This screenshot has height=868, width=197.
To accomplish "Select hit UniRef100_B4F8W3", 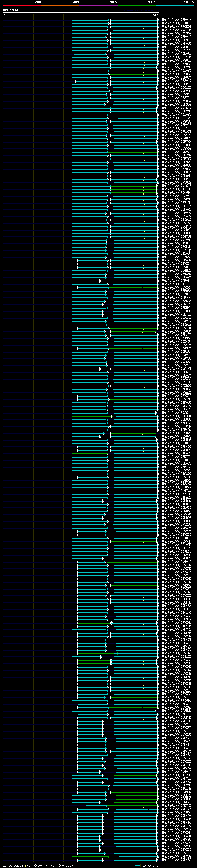I will tap(177, 403).
